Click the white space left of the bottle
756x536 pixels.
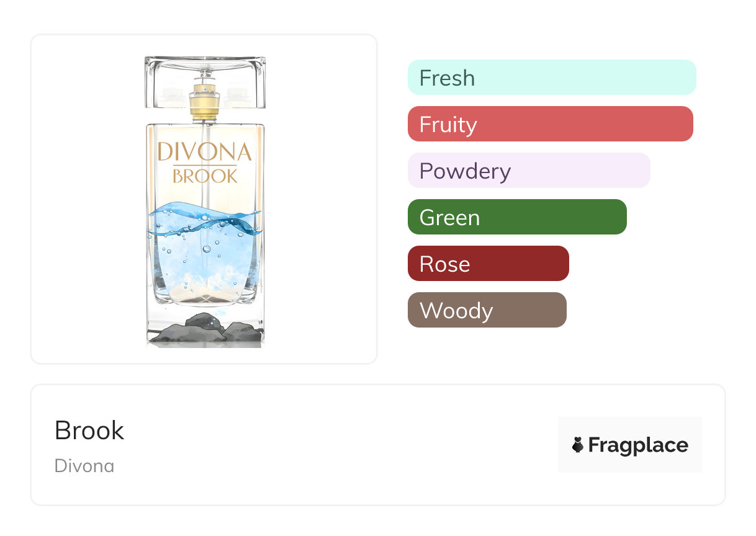[87, 199]
